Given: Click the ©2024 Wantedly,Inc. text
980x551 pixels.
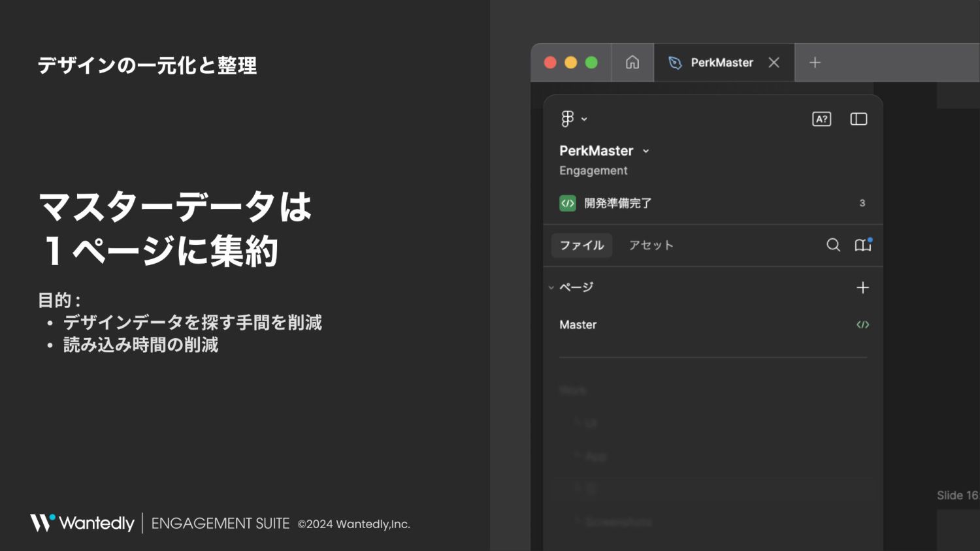Looking at the screenshot, I should [x=354, y=524].
